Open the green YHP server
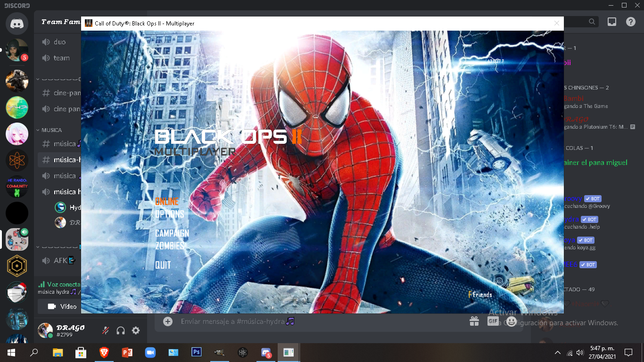This screenshot has width=644, height=362. 17,107
